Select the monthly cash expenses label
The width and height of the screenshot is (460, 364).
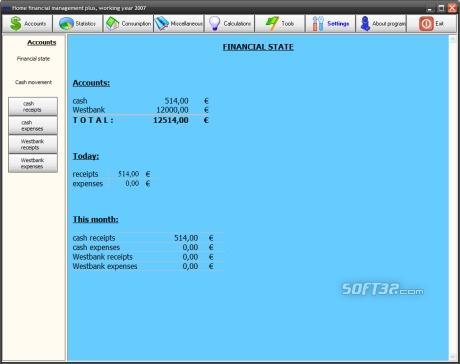pos(96,247)
